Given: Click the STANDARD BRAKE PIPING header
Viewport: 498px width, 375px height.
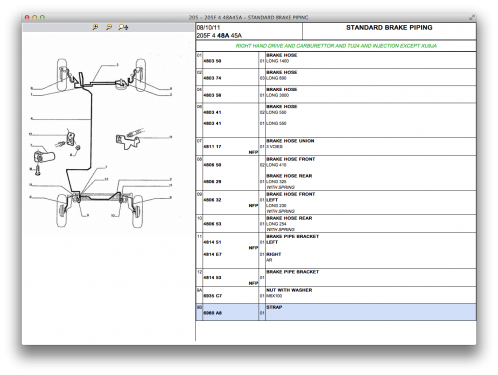Looking at the screenshot, I should (389, 28).
